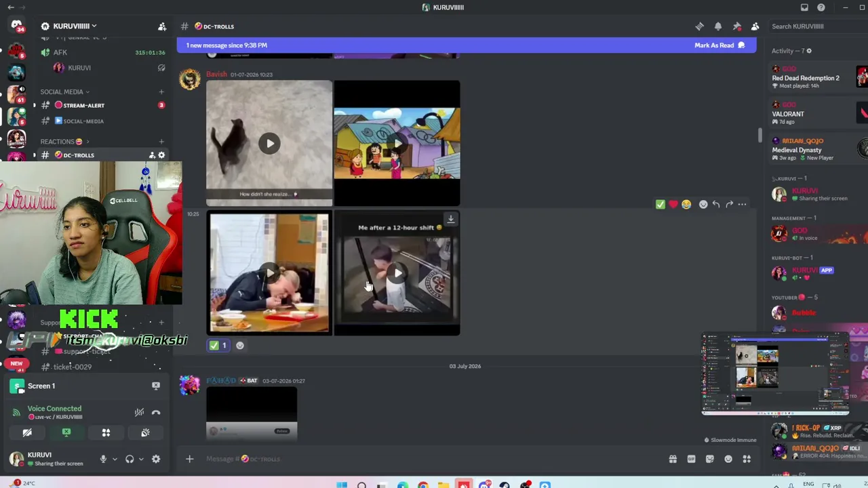Open Windows Start button on taskbar

342,485
